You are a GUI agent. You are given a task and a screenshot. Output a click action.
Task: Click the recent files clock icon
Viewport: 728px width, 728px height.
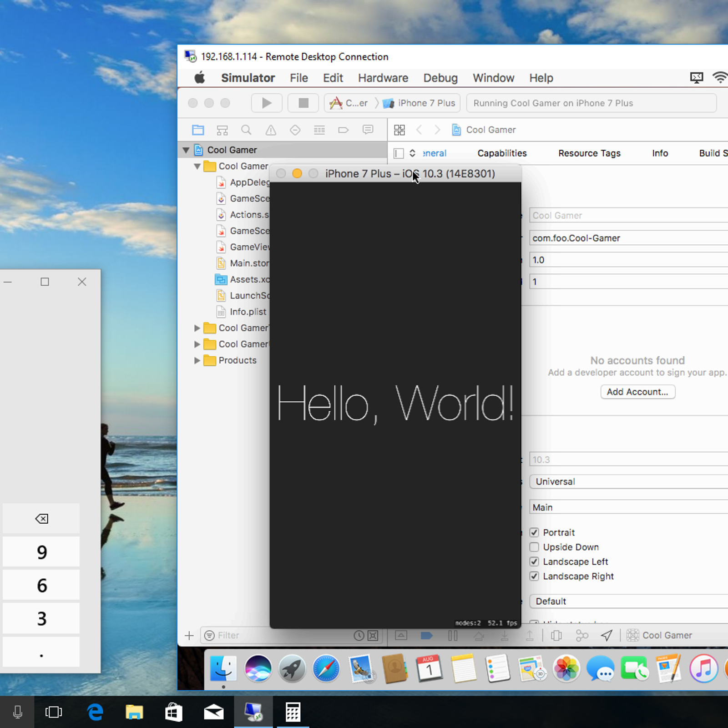pos(359,636)
